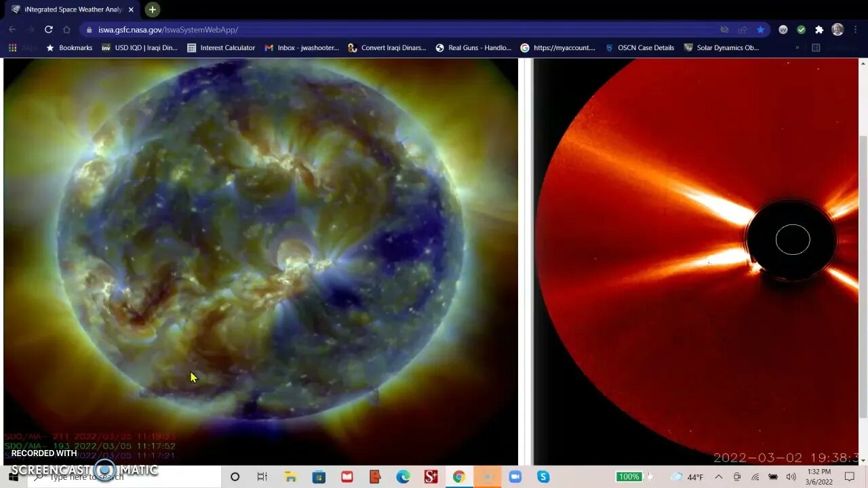The height and width of the screenshot is (488, 868).
Task: Open Chrome profile avatar
Action: [837, 30]
